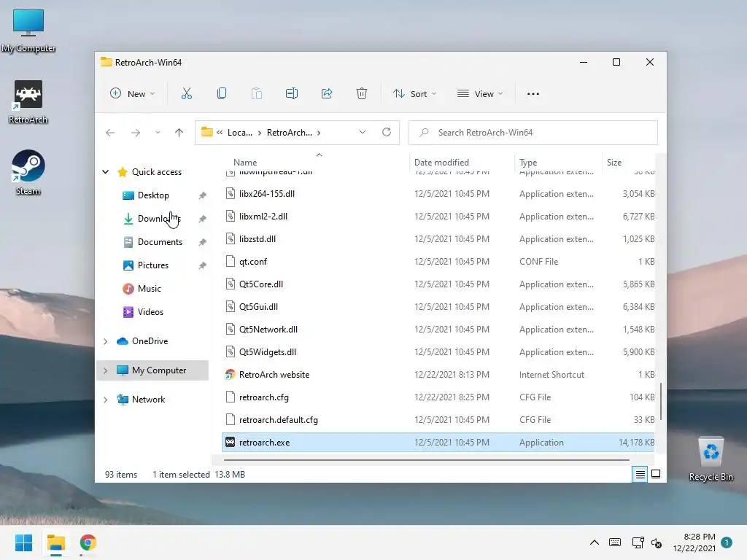Viewport: 747px width, 560px height.
Task: Select My Computer desktop icon
Action: click(x=28, y=31)
